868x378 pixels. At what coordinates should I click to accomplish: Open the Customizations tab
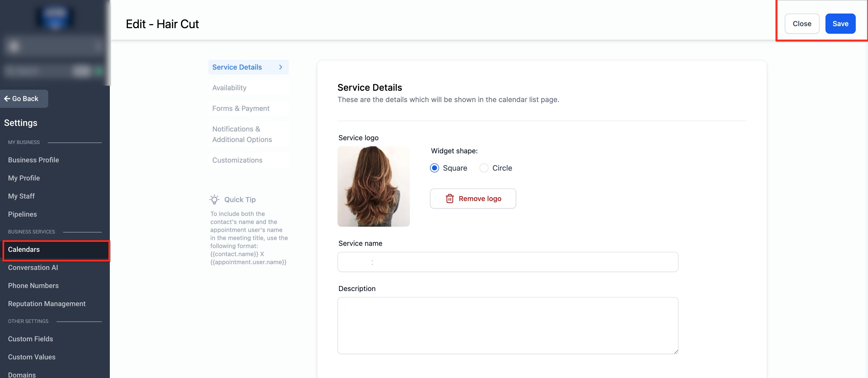[237, 160]
